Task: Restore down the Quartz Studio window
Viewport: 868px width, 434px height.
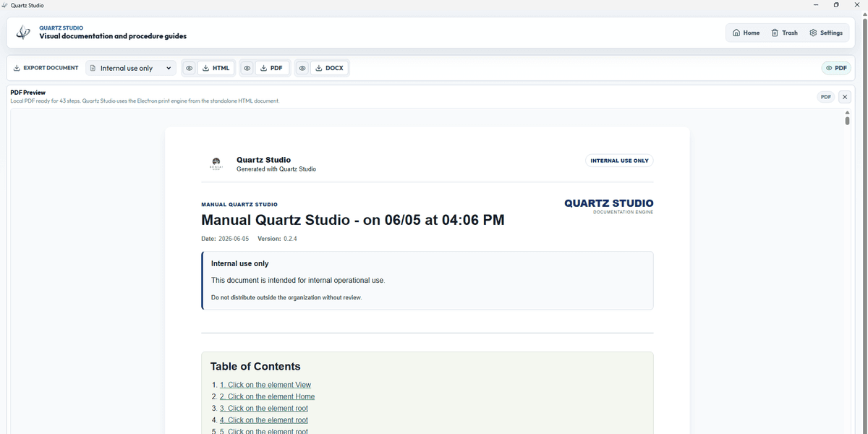Action: (x=836, y=5)
